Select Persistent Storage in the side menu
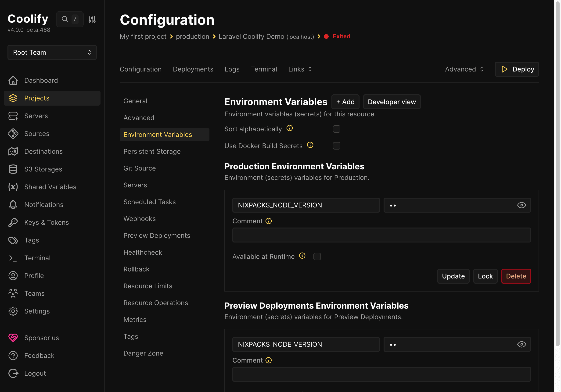The image size is (561, 392). (152, 151)
